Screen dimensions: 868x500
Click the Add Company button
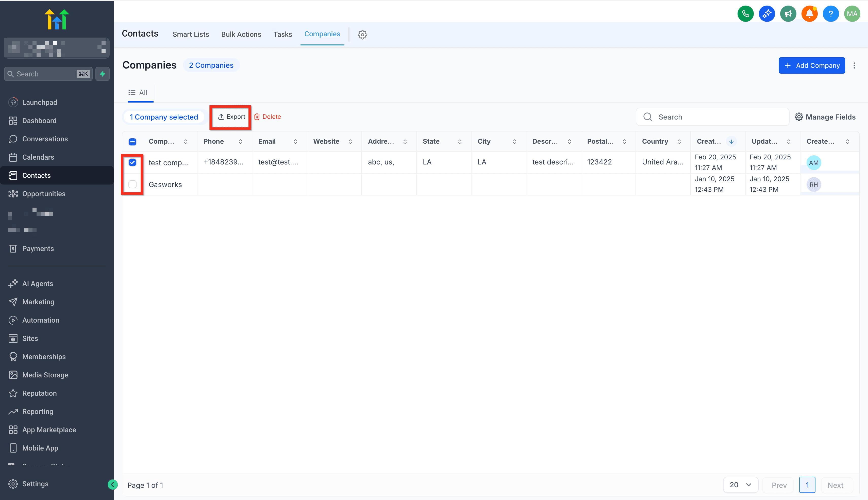[x=812, y=65]
